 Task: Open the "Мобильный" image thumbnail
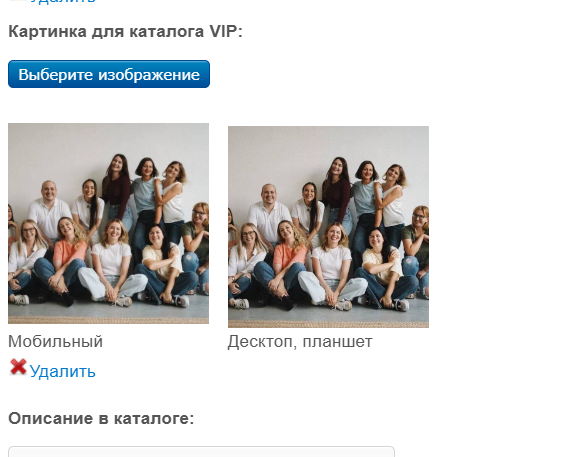click(x=109, y=223)
